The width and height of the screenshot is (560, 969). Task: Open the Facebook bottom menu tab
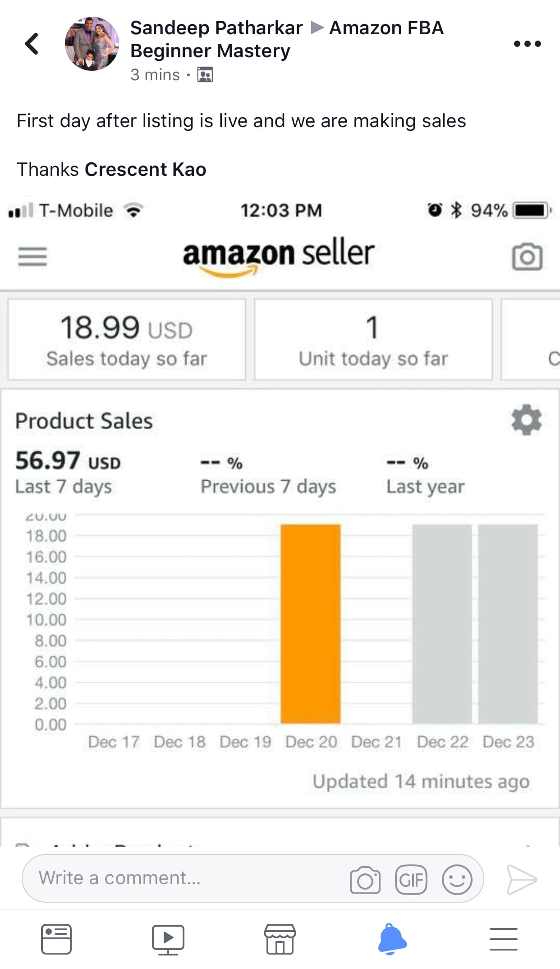coord(503,940)
